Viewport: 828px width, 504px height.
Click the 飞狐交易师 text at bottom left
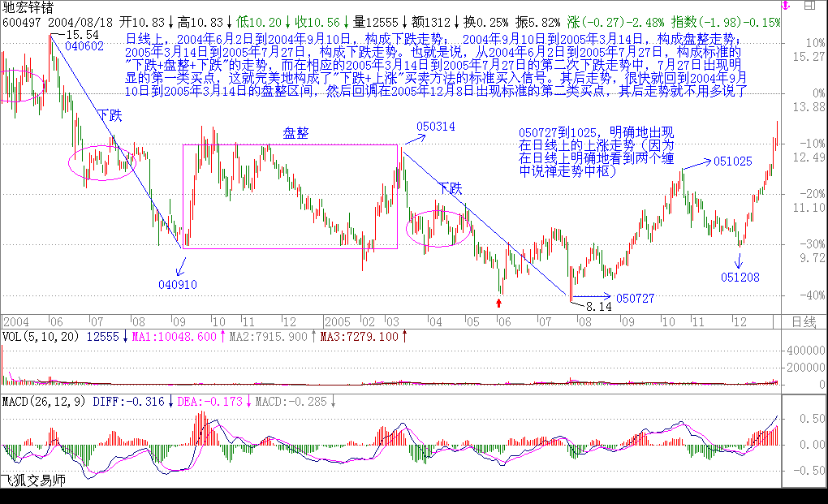(32, 480)
